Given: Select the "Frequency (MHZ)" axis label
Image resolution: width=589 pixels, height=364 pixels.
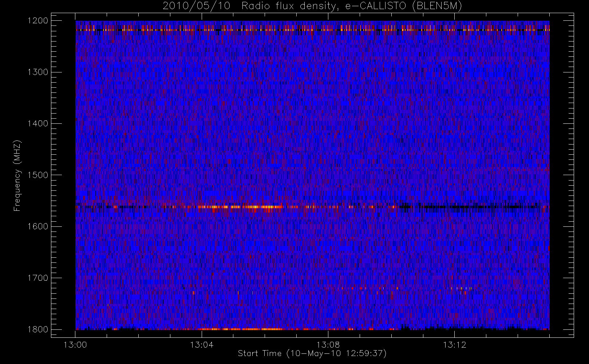Looking at the screenshot, I should [17, 175].
